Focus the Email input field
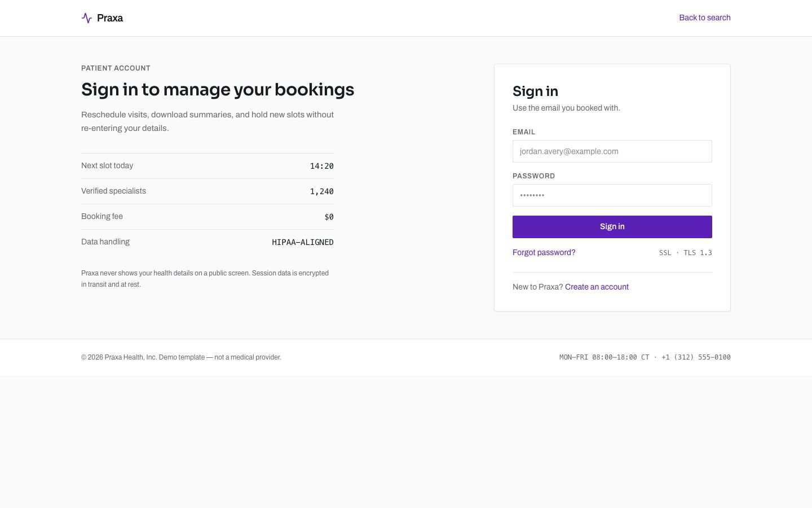 [612, 151]
